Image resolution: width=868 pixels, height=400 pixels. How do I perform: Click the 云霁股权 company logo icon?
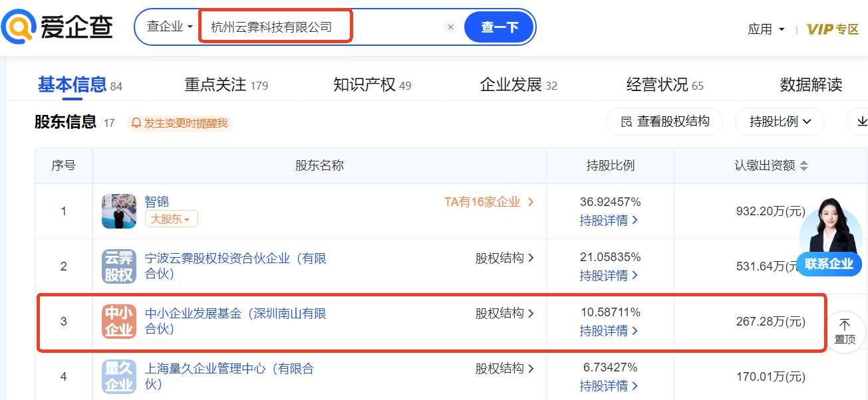tap(119, 266)
